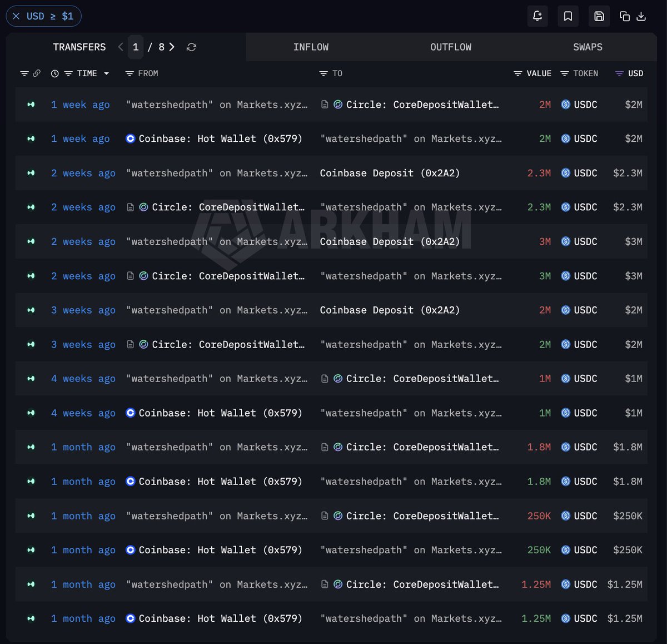Screen dimensions: 667x644
Task: Click Coinbase logo in green 250K row
Action: [x=131, y=550]
